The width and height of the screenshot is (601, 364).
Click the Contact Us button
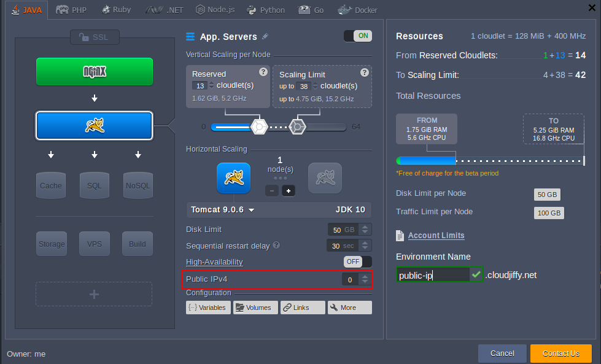point(560,354)
